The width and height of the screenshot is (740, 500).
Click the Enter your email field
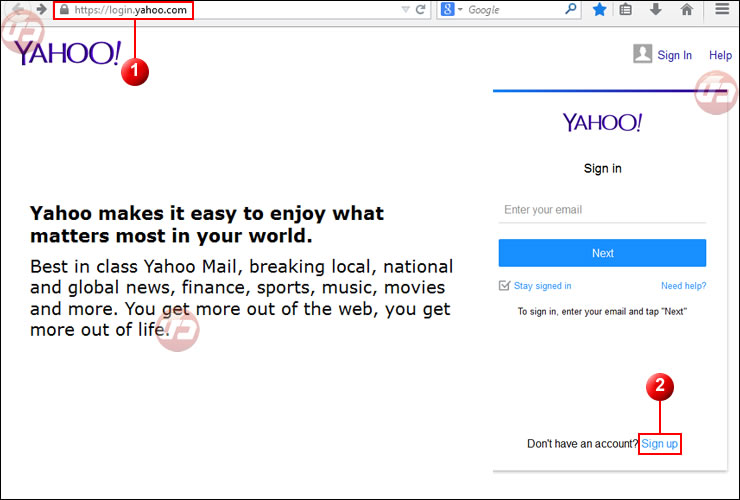602,210
